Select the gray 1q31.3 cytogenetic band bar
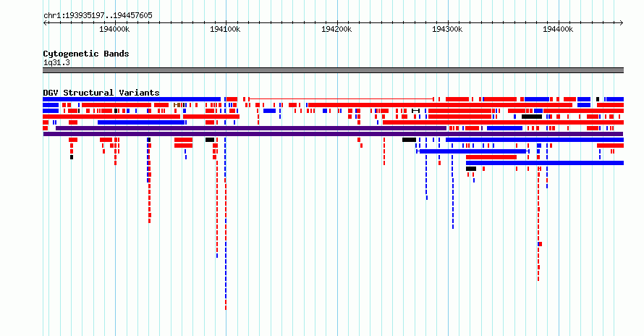The width and height of the screenshot is (644, 336). [x=333, y=70]
